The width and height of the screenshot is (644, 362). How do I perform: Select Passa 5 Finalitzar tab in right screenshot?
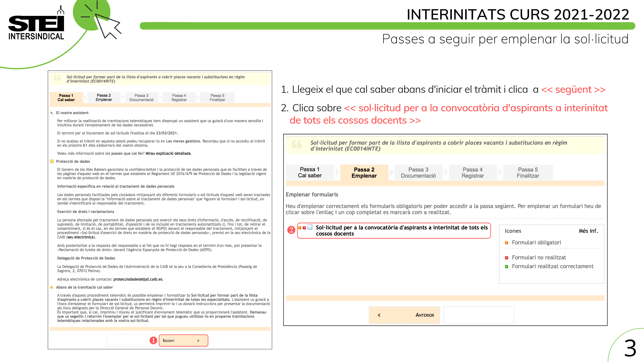[x=528, y=173]
